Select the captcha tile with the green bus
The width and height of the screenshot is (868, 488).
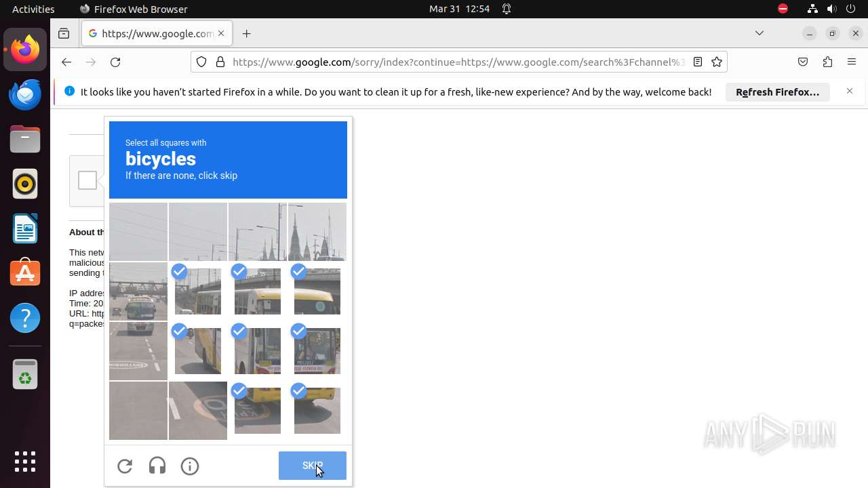tap(138, 291)
